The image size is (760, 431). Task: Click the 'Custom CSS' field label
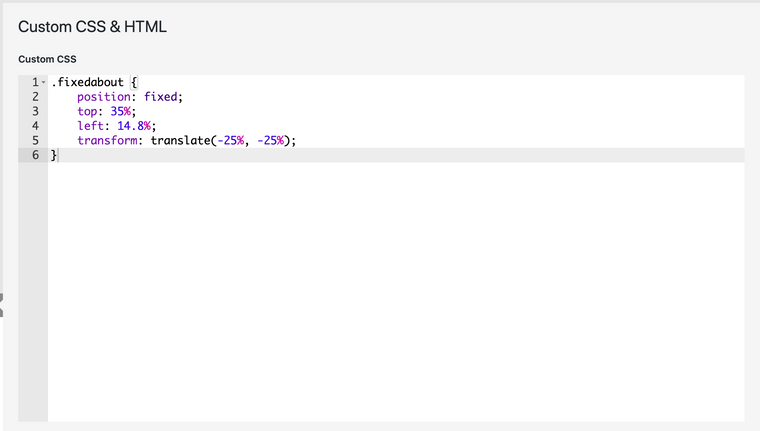point(47,59)
